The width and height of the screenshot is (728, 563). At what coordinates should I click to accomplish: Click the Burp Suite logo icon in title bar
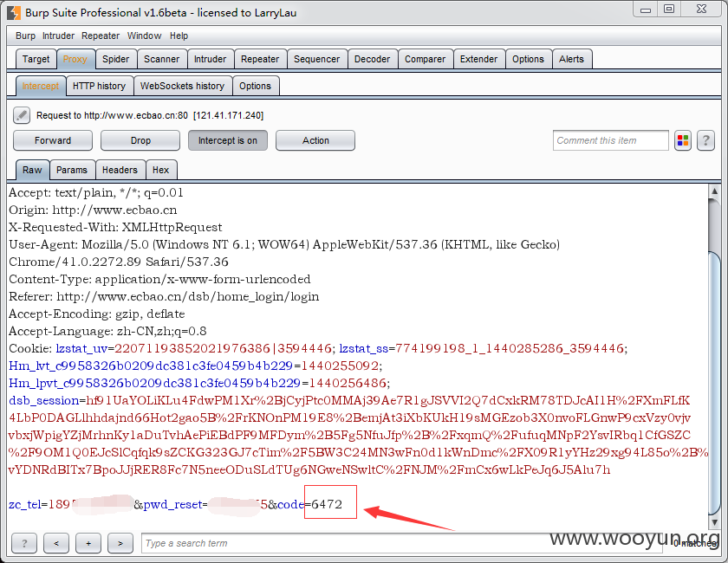[x=14, y=12]
